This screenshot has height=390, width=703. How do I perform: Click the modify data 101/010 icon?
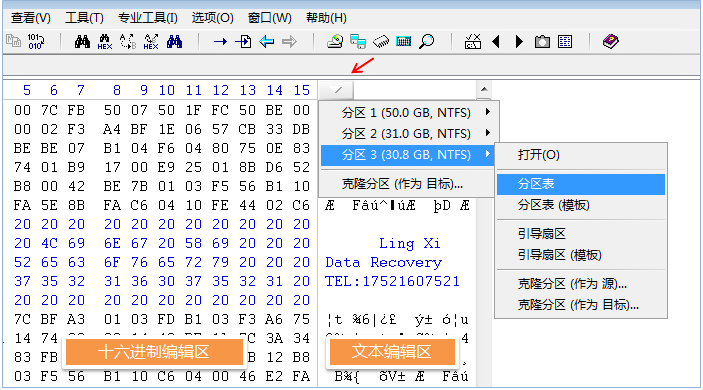[35, 42]
